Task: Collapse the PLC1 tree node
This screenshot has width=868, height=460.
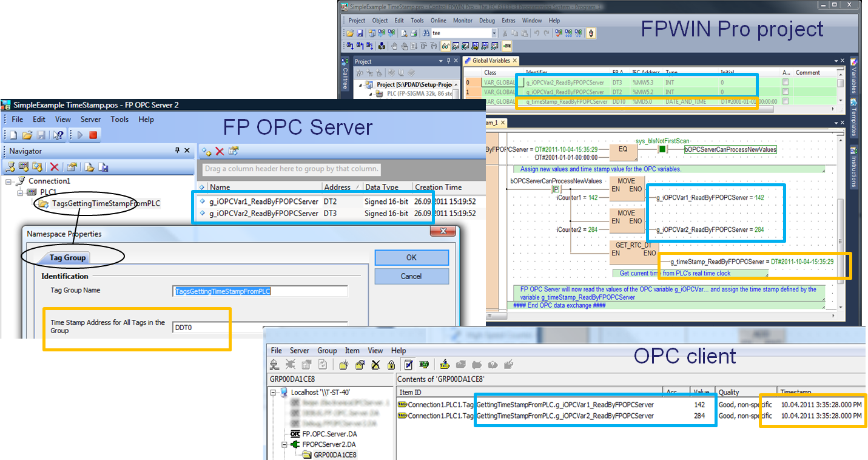Action: click(21, 192)
